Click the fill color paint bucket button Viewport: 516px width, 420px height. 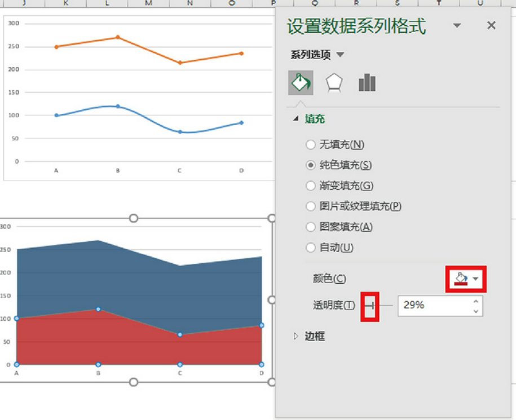click(x=461, y=278)
